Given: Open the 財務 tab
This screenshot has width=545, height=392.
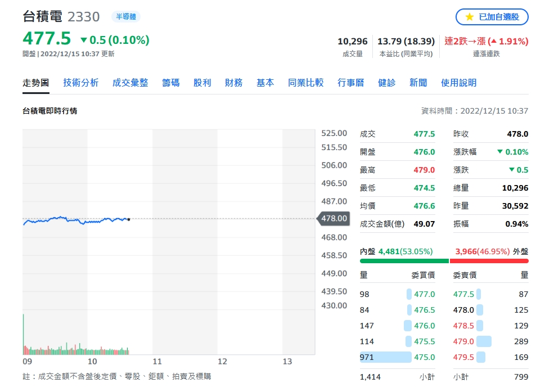Looking at the screenshot, I should pos(233,83).
